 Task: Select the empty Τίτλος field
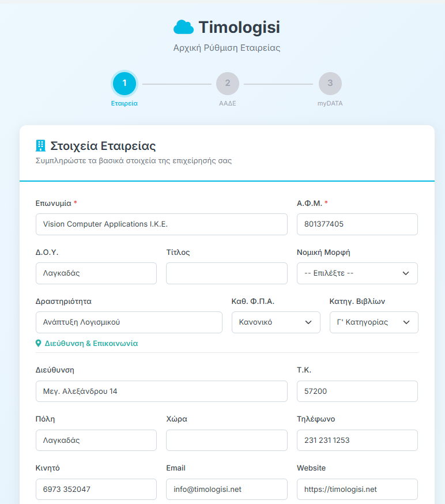tap(227, 273)
